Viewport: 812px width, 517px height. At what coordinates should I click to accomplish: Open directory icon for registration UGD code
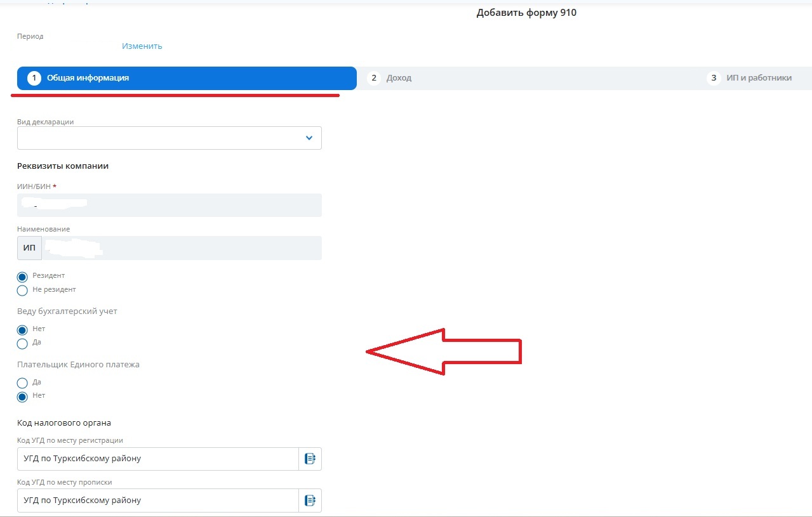[310, 459]
